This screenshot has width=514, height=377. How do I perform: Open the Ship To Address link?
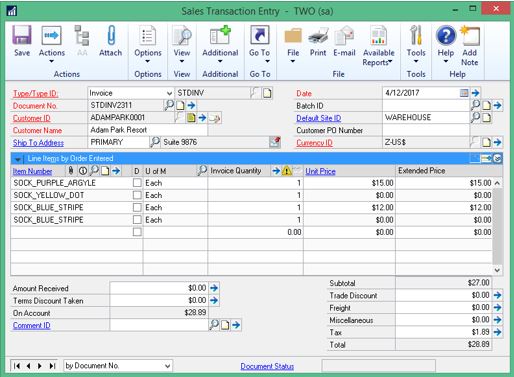pyautogui.click(x=38, y=143)
